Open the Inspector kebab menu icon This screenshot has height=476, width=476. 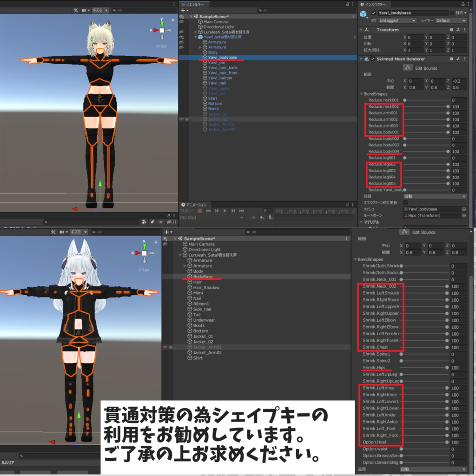point(468,5)
